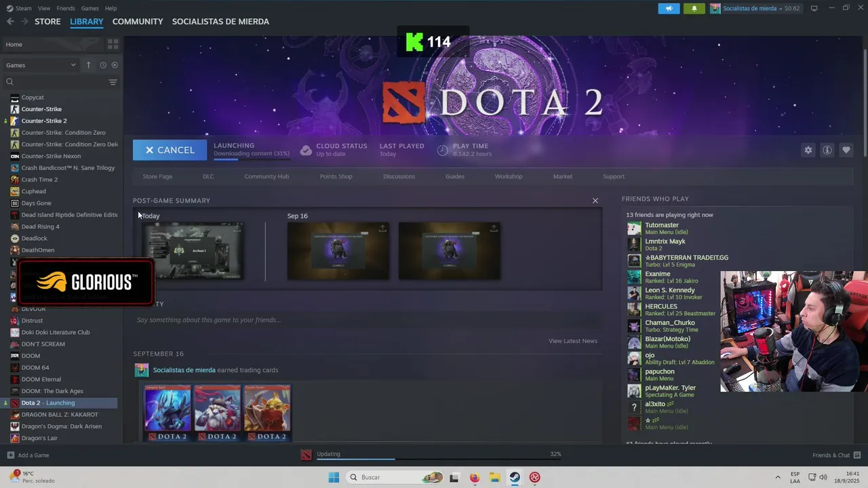Expand the Games category dropdown

[x=41, y=65]
